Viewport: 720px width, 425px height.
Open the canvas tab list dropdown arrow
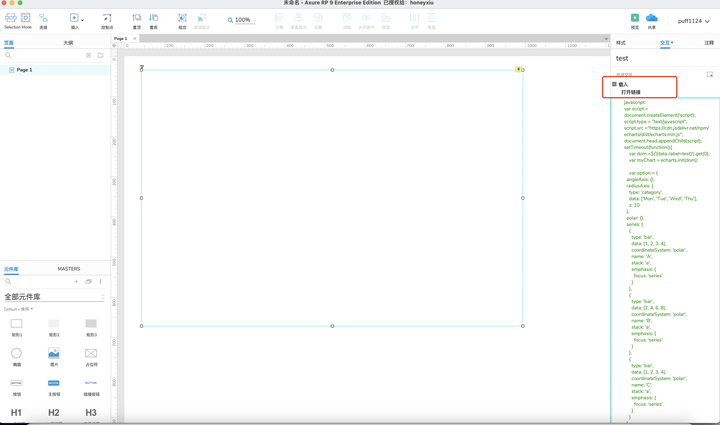(x=606, y=39)
